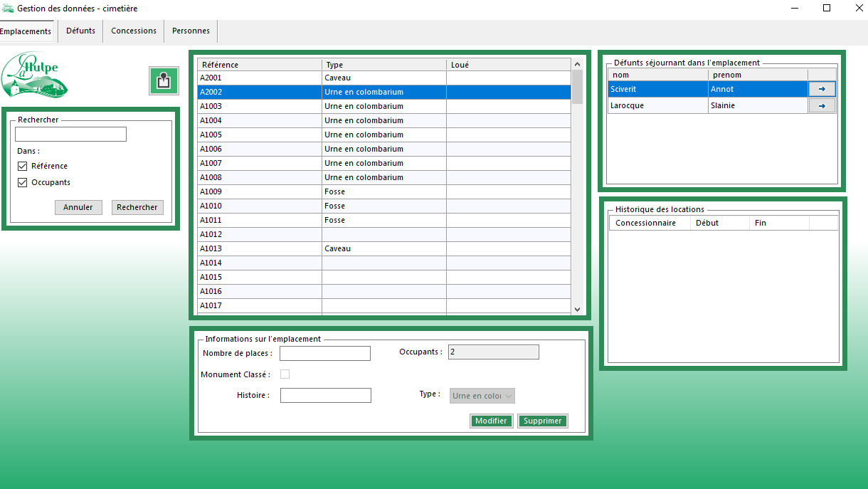Open the Concessions tab
This screenshot has width=868, height=489.
[x=134, y=31]
